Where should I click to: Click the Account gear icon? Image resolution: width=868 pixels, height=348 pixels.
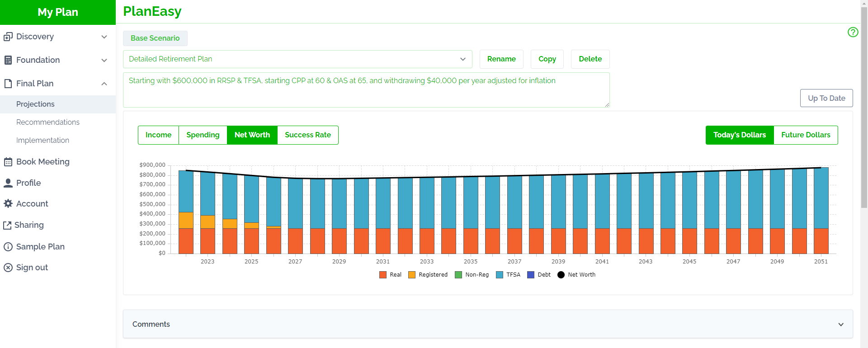(8, 204)
